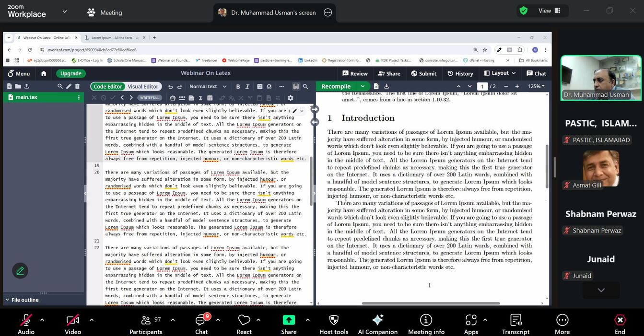Open the More menu
This screenshot has width=644, height=336.
(562, 321)
